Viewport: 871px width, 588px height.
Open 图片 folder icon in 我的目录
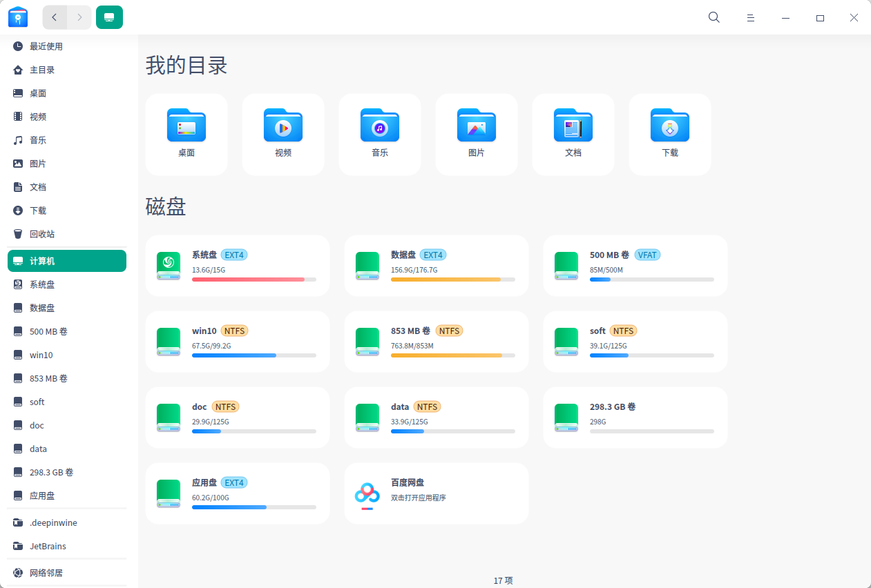click(x=477, y=125)
